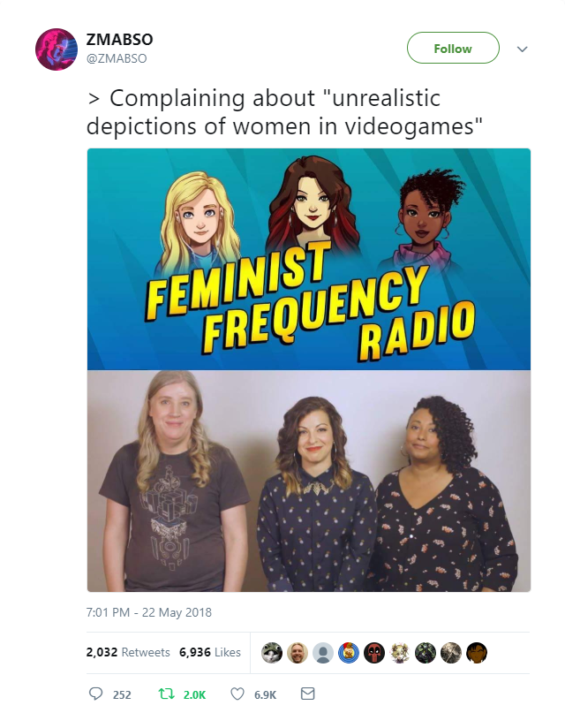Image resolution: width=565 pixels, height=728 pixels.
Task: Send tweet via envelope message icon
Action: (x=308, y=694)
